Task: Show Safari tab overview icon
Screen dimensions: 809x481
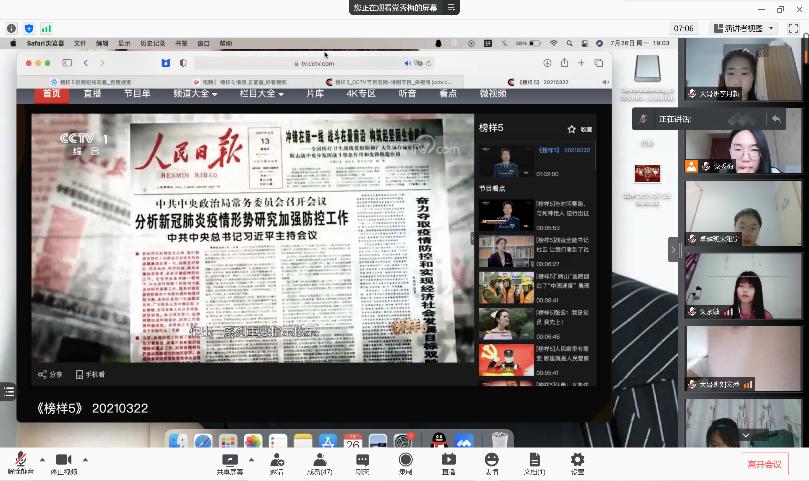Action: pyautogui.click(x=598, y=63)
